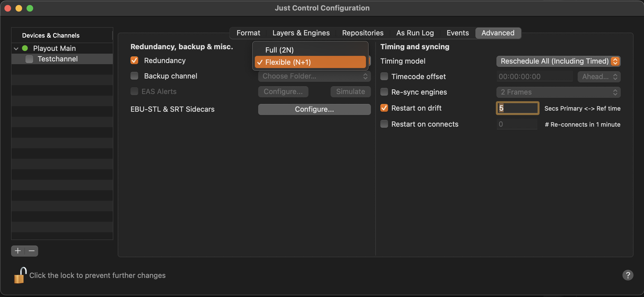
Task: Open the Choose Folder dropdown
Action: point(314,76)
